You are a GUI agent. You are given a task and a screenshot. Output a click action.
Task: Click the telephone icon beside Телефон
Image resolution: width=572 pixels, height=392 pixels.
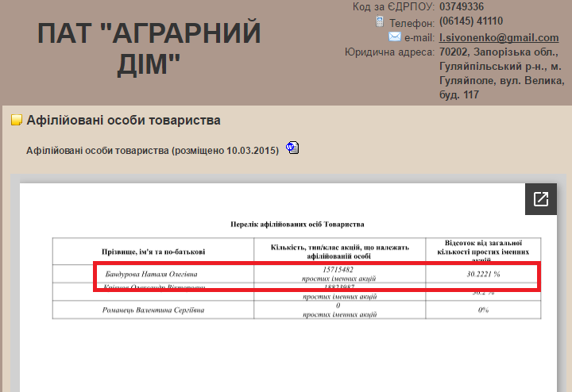pos(380,21)
